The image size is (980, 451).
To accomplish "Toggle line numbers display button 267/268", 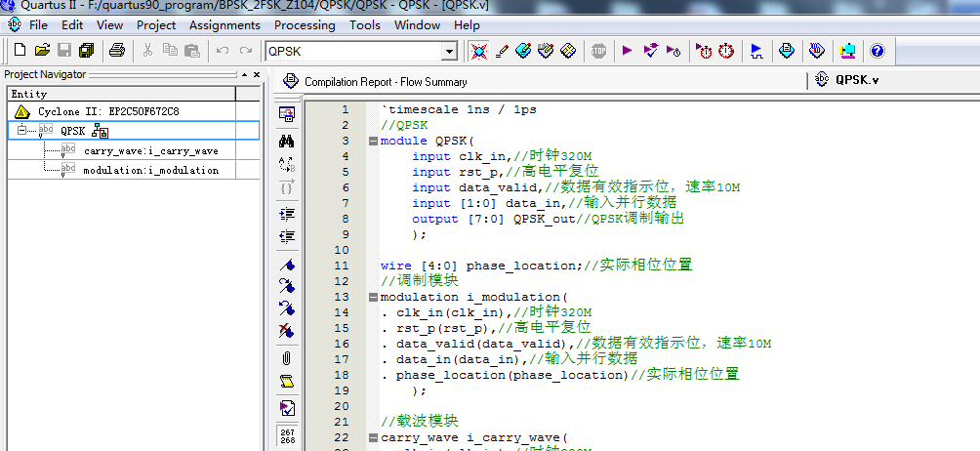I will pos(287,435).
